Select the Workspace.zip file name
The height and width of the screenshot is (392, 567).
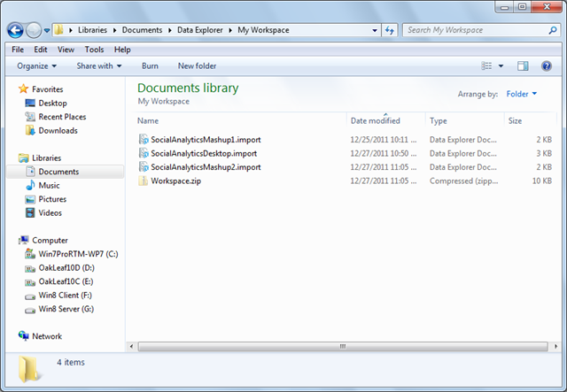[x=175, y=181]
